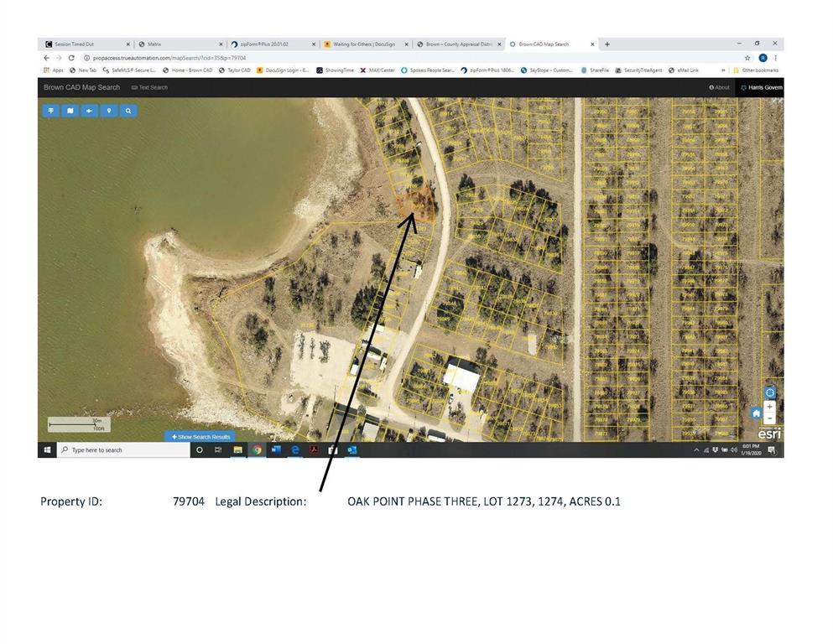Open the Other bookmarks folder
The width and height of the screenshot is (833, 644).
(756, 70)
